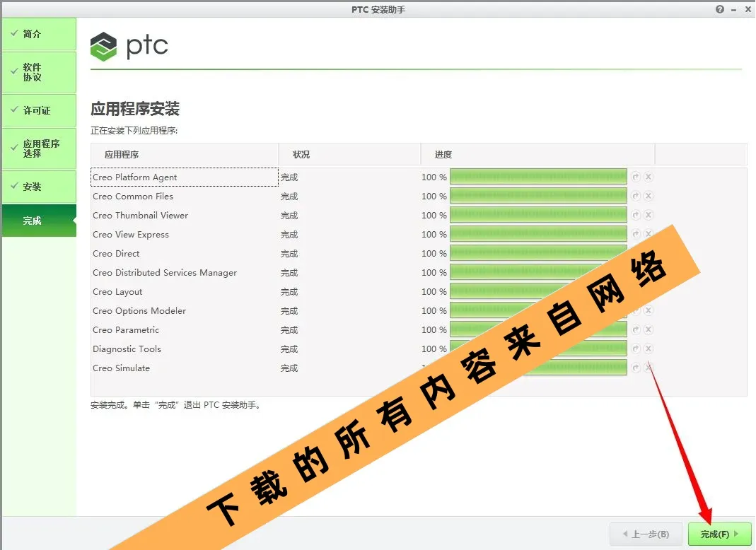Image resolution: width=756 pixels, height=550 pixels.
Task: Click the 应用程序 column header
Action: pyautogui.click(x=185, y=154)
